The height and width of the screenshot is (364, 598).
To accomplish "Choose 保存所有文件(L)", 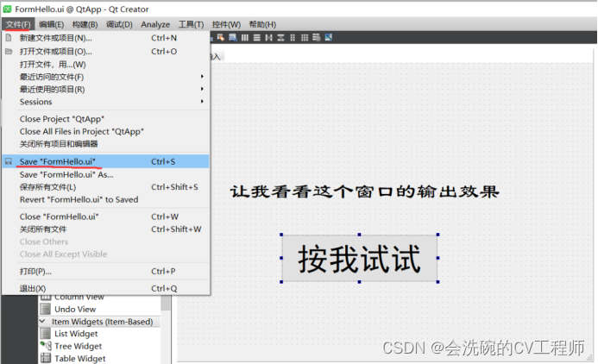I will [x=106, y=187].
